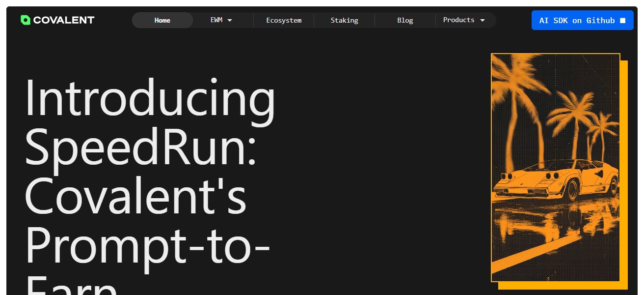Go to the Home nav tab
This screenshot has height=295, width=644.
pyautogui.click(x=162, y=20)
